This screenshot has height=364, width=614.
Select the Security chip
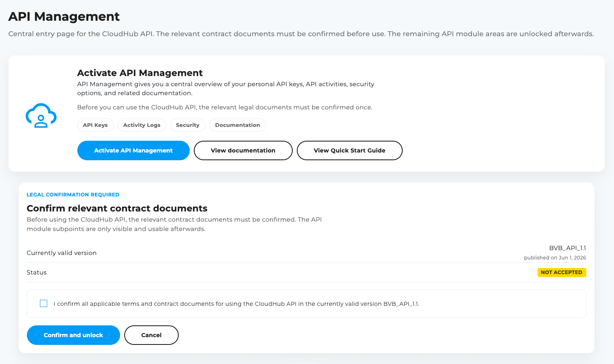[x=188, y=125]
